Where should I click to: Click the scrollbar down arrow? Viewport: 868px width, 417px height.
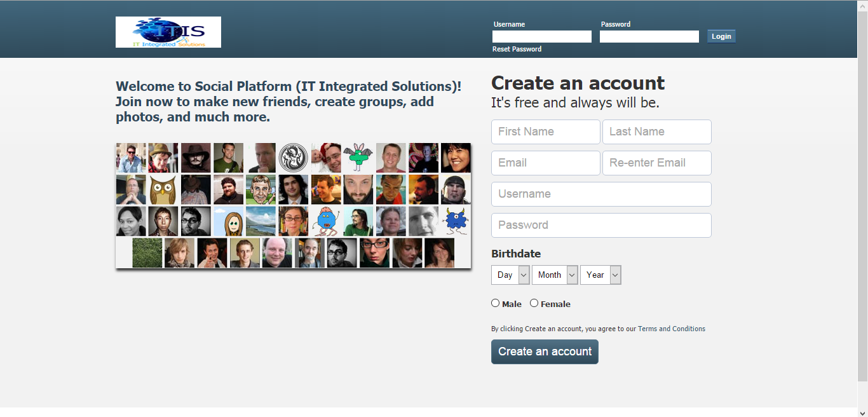[862, 412]
